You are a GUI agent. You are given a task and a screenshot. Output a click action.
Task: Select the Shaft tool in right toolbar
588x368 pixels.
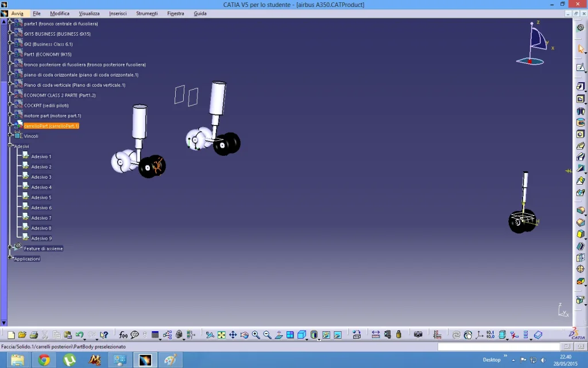click(581, 111)
